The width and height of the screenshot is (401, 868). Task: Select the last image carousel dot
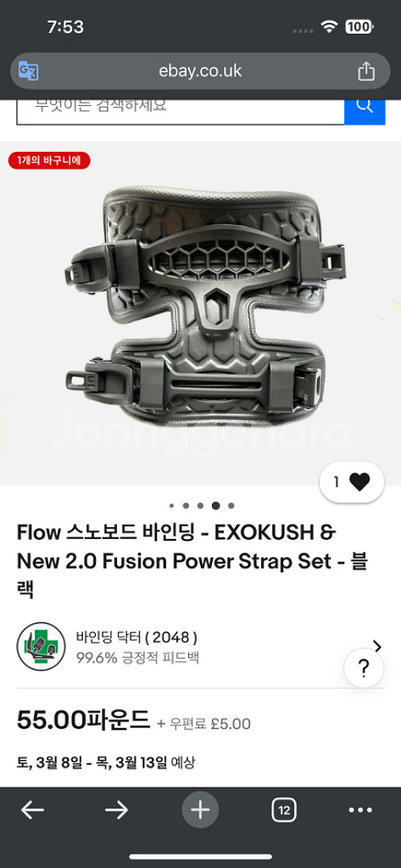(231, 505)
